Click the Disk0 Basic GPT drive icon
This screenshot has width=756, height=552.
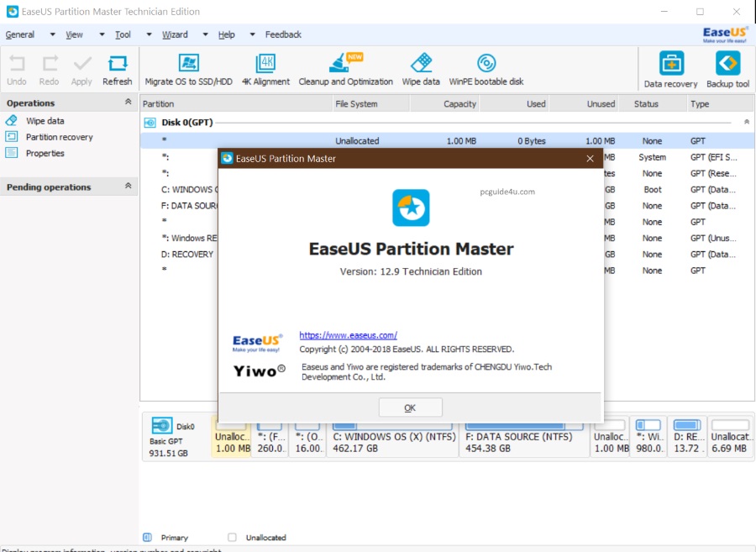tap(162, 426)
